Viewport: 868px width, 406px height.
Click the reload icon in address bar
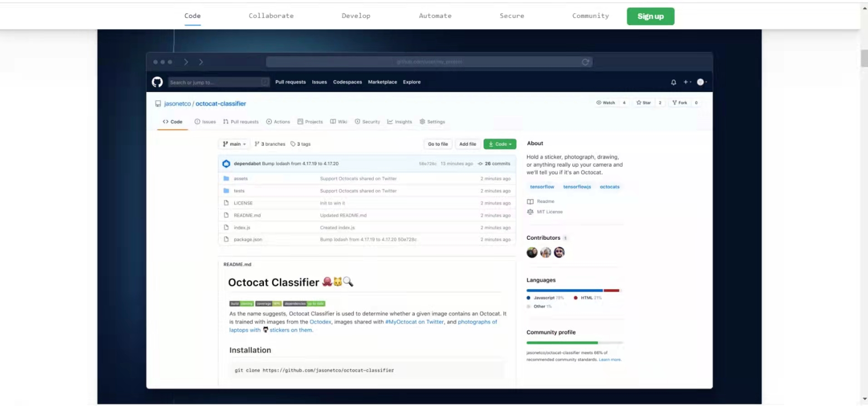tap(585, 62)
